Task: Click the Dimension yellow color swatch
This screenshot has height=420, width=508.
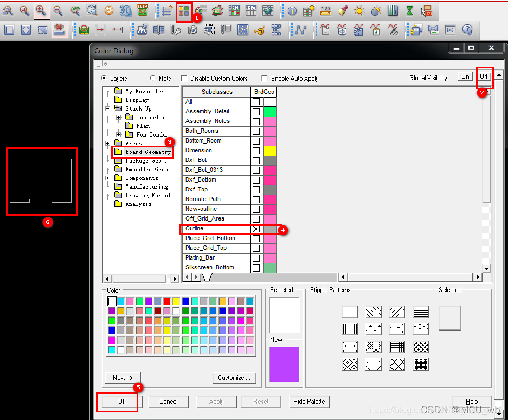Action: click(x=269, y=151)
